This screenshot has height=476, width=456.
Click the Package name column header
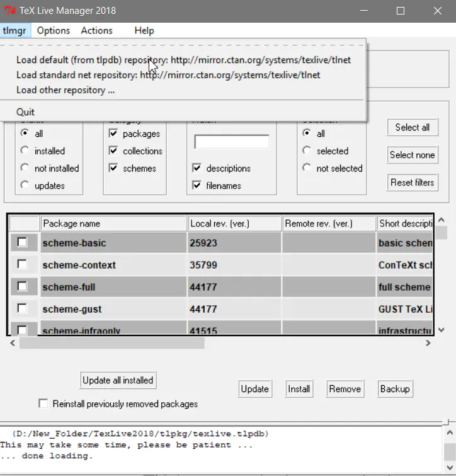click(113, 223)
